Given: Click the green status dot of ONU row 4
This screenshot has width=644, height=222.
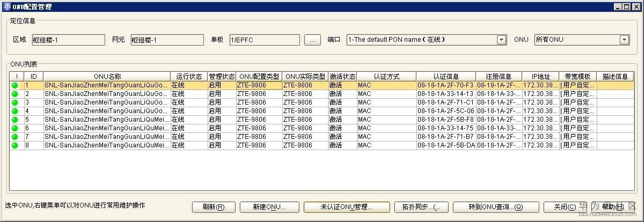Looking at the screenshot, I should point(14,111).
